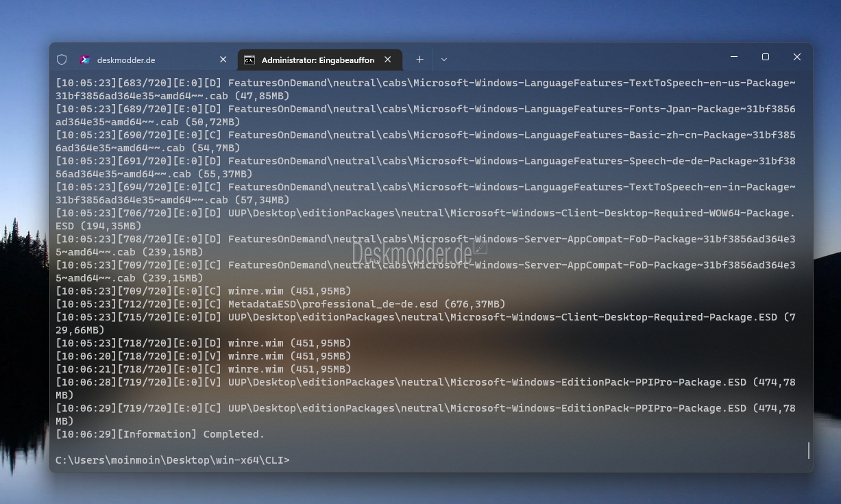This screenshot has height=504, width=841.
Task: Click the [709/720] winre.wim (451,95MB) line
Action: (203, 291)
